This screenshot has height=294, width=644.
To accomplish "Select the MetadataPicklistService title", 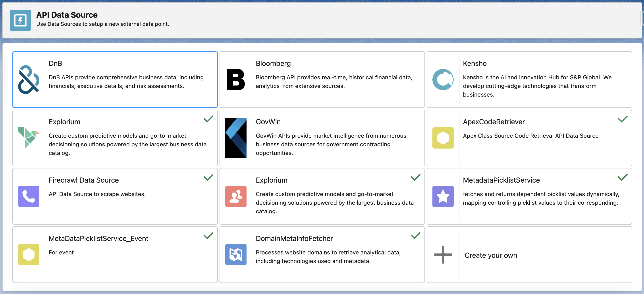I will pos(501,180).
